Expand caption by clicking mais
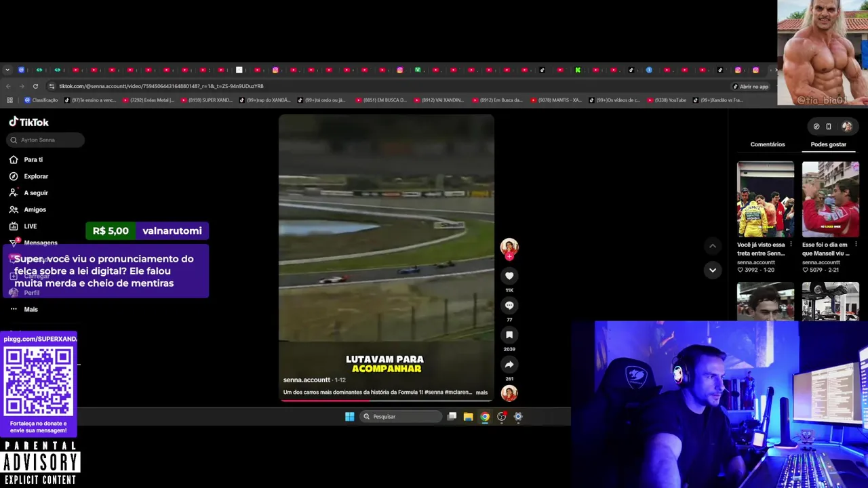The image size is (868, 488). click(x=481, y=392)
